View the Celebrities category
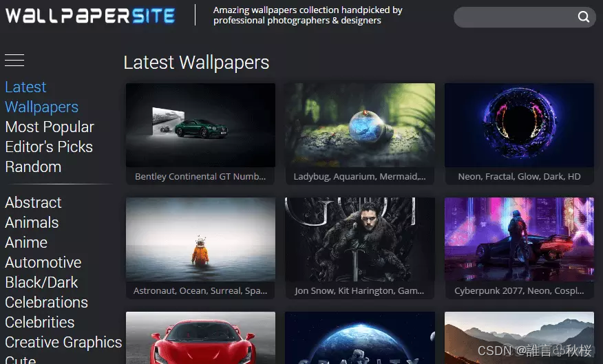 (40, 323)
